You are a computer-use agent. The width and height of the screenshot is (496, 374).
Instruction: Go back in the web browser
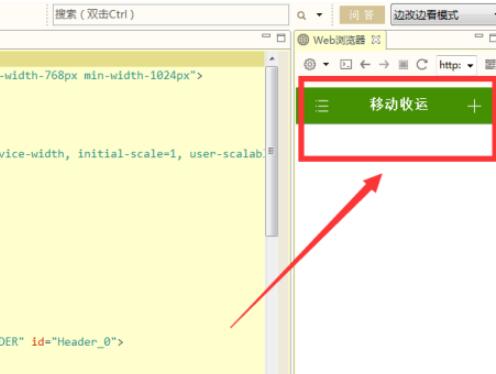click(x=365, y=64)
